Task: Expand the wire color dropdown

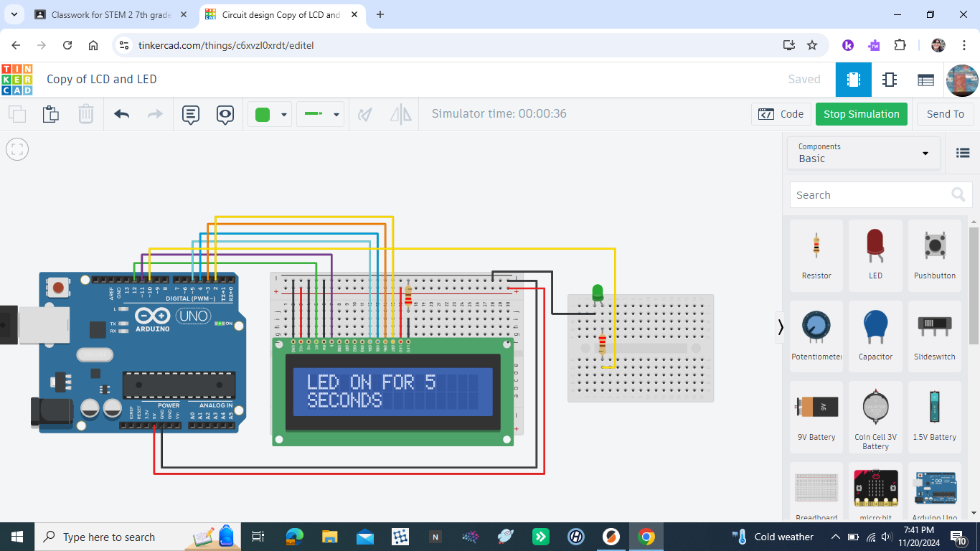Action: (x=284, y=115)
